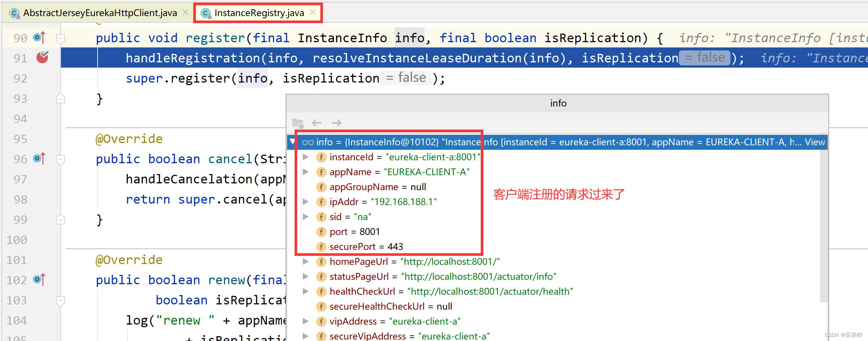This screenshot has width=868, height=341.
Task: Click the handleRegistration method call
Action: click(193, 58)
